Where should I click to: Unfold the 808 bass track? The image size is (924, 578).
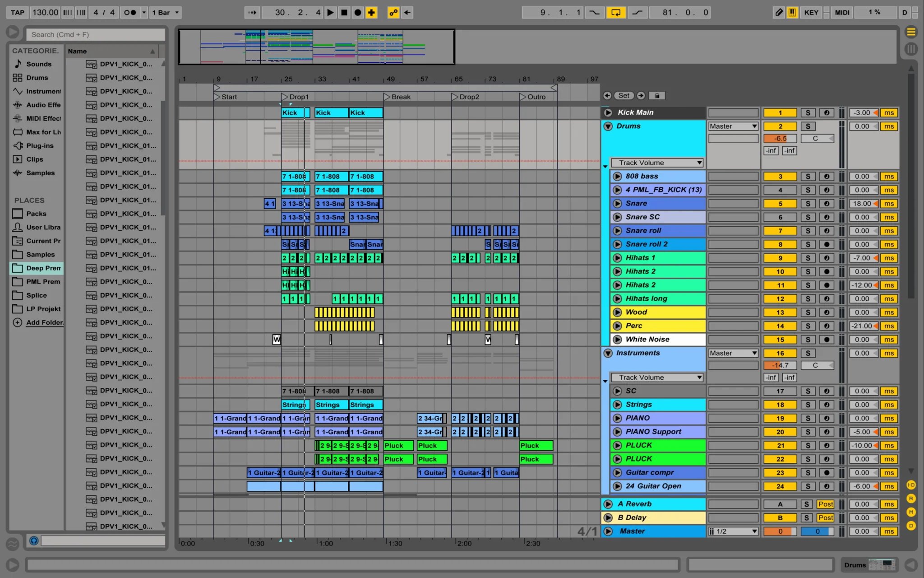pyautogui.click(x=617, y=177)
